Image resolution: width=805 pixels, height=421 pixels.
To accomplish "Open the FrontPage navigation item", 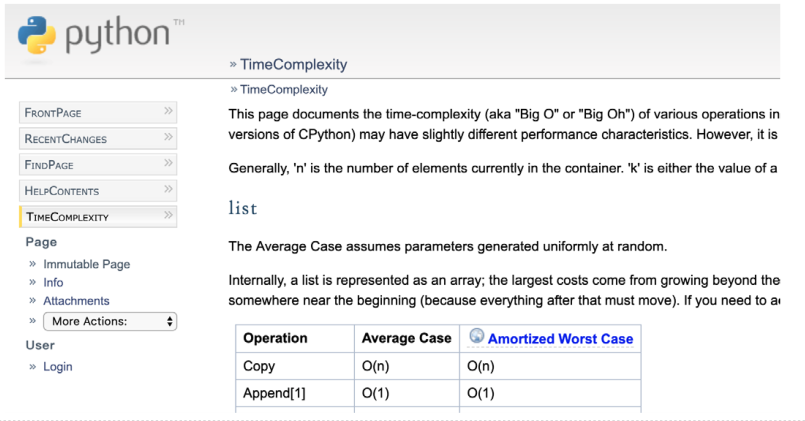I will point(98,112).
